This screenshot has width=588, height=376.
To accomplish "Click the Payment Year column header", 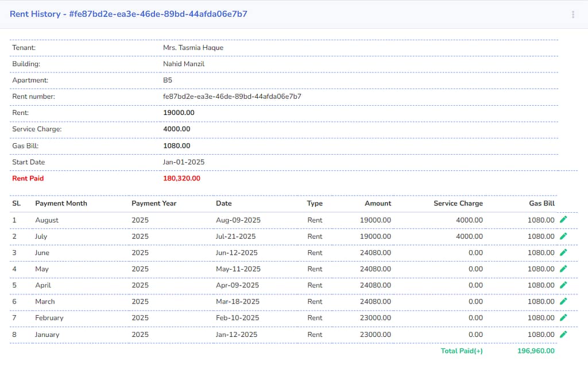I will click(x=154, y=203).
